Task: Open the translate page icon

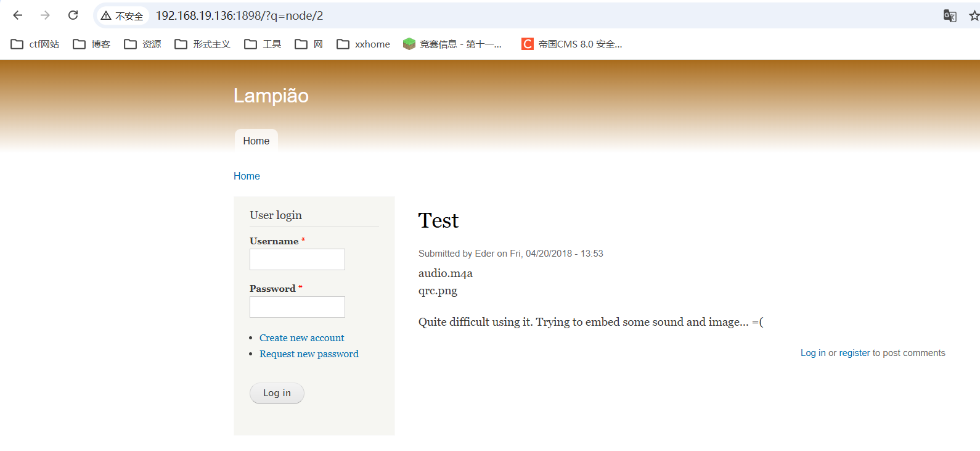Action: point(950,15)
